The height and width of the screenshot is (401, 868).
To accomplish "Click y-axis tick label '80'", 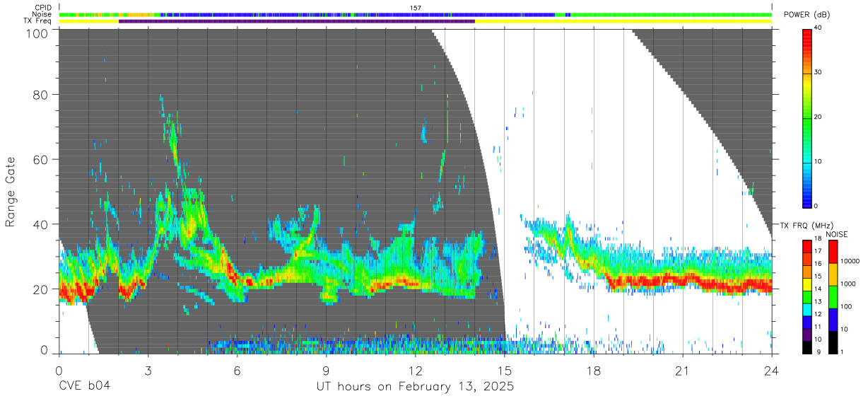I will (40, 95).
